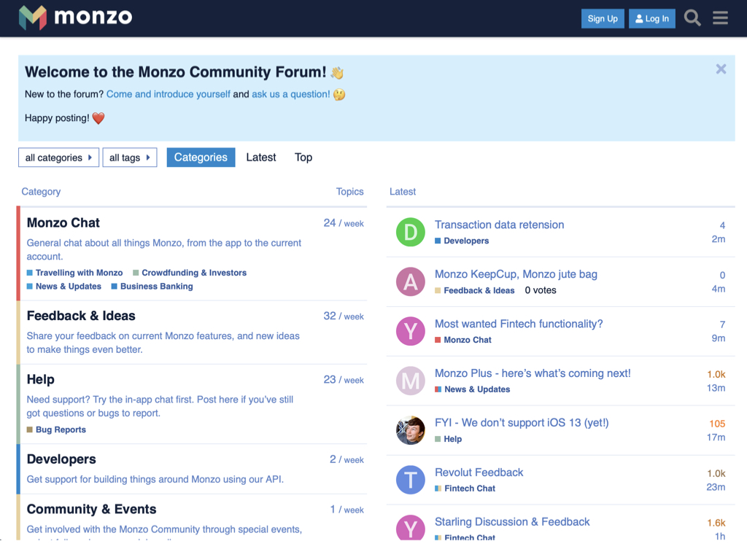The height and width of the screenshot is (560, 747).
Task: Click the profile photo on the iOS 13 topic
Action: 410,430
